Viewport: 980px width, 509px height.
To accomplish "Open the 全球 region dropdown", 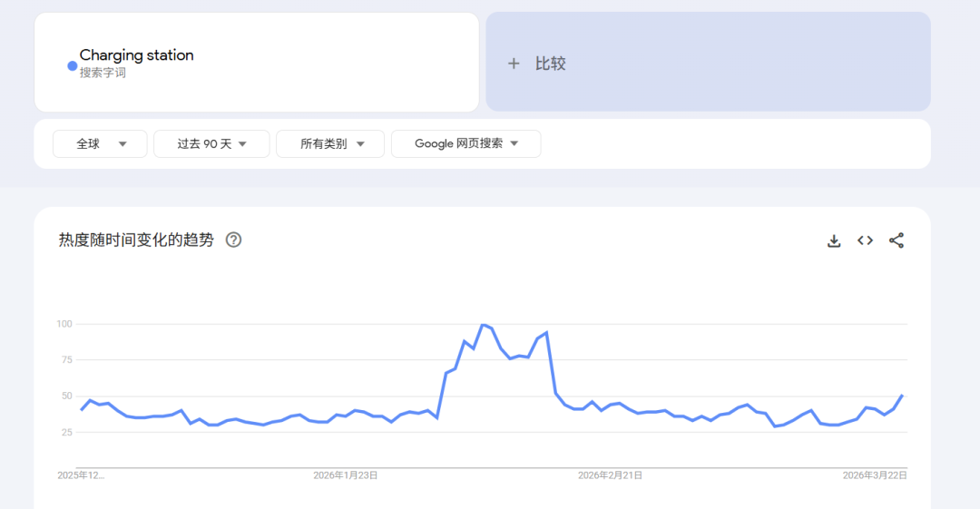I will point(100,143).
